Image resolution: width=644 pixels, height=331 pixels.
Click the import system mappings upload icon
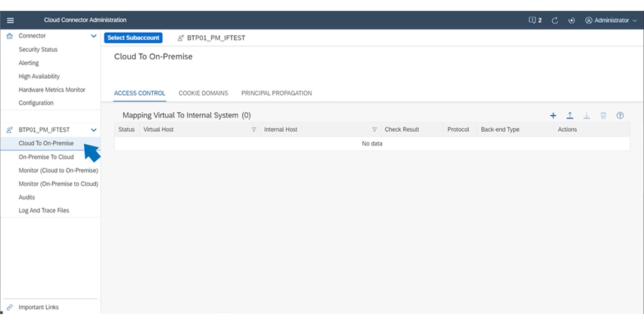570,116
